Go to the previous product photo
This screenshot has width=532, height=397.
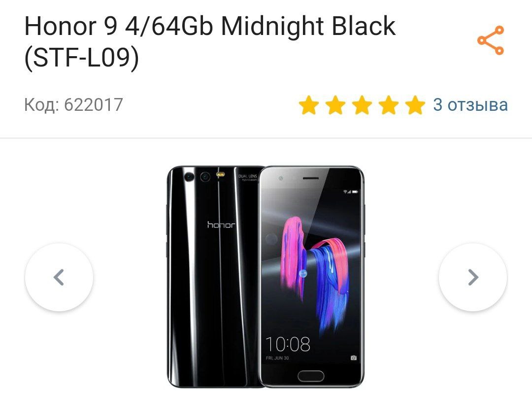pos(59,277)
